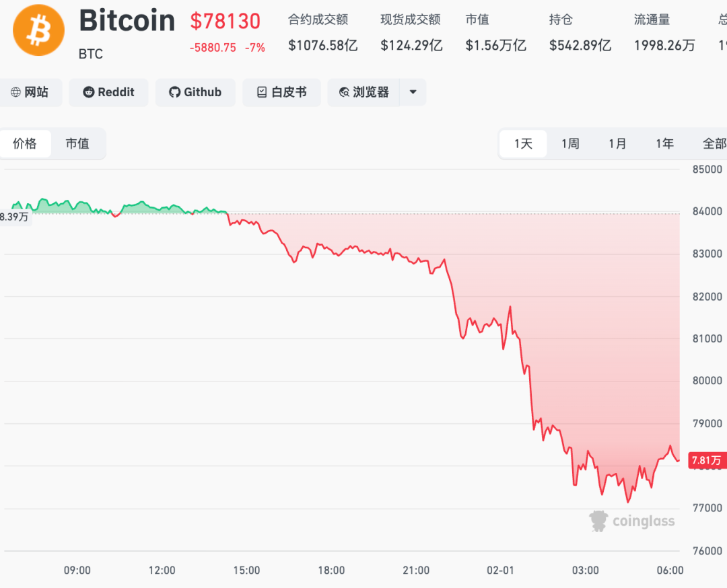The image size is (727, 588).
Task: Select the 1周 time range
Action: (569, 143)
